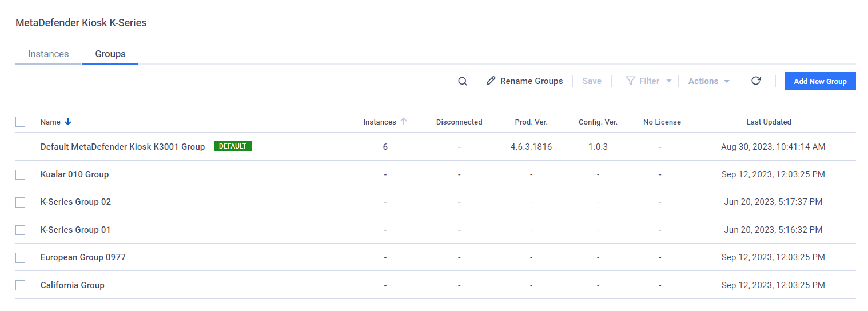868x311 pixels.
Task: Sort by the Last Updated column header
Action: (769, 122)
